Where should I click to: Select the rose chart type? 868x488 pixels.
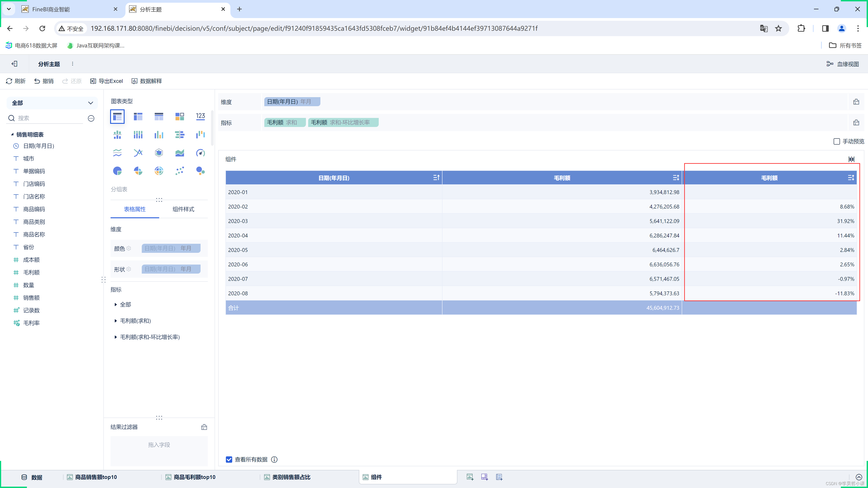pos(138,171)
